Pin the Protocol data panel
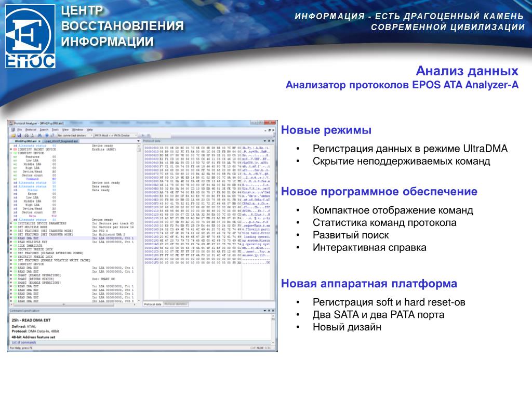The image size is (532, 399). point(269,141)
